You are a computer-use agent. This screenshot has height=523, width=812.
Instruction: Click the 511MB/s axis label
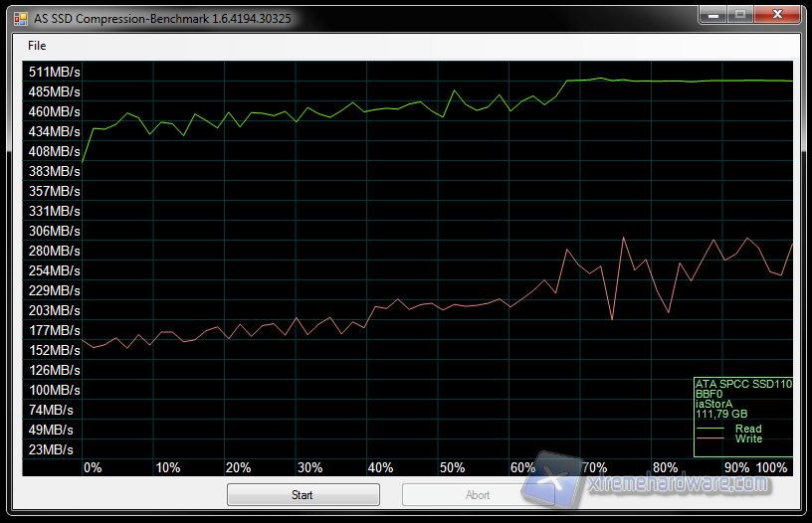pyautogui.click(x=55, y=72)
